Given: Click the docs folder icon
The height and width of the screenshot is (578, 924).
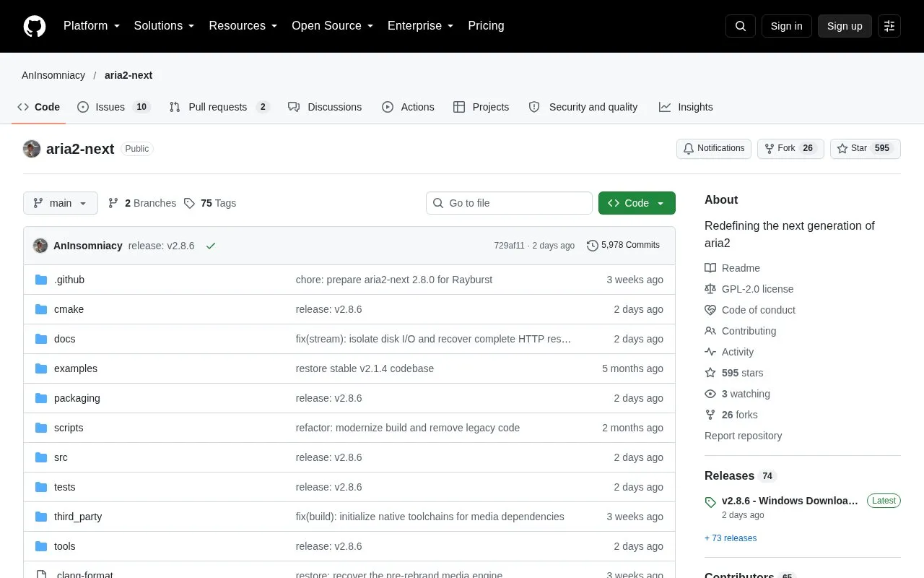Looking at the screenshot, I should (x=41, y=339).
